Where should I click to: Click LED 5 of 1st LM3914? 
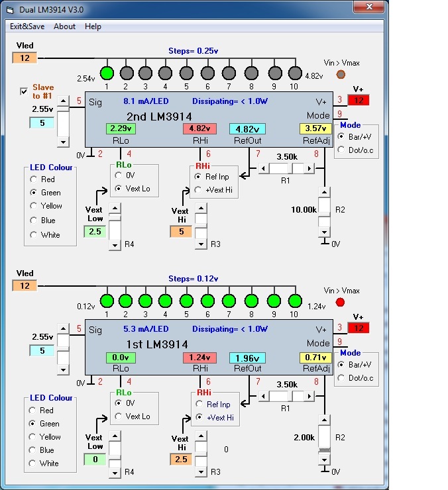(x=186, y=301)
